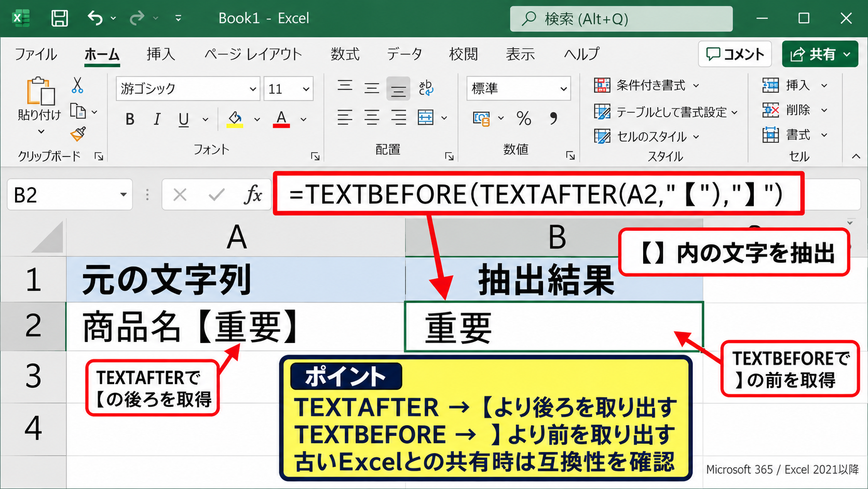
Task: Toggle Italic formatting
Action: 157,120
